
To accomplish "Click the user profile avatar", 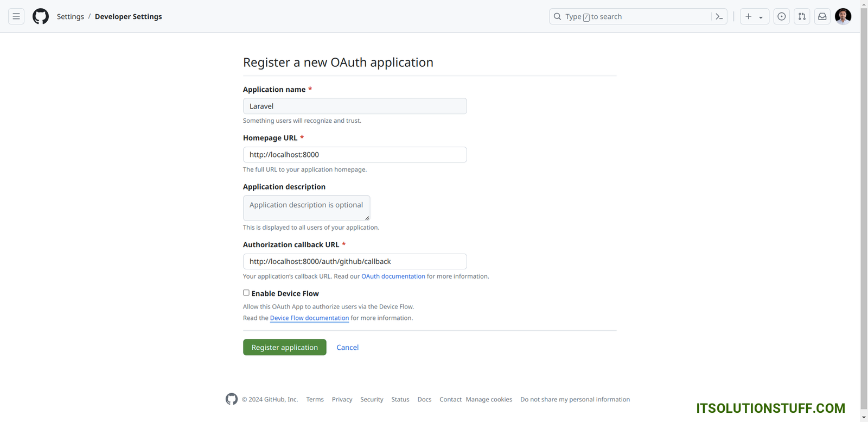I will tap(843, 17).
